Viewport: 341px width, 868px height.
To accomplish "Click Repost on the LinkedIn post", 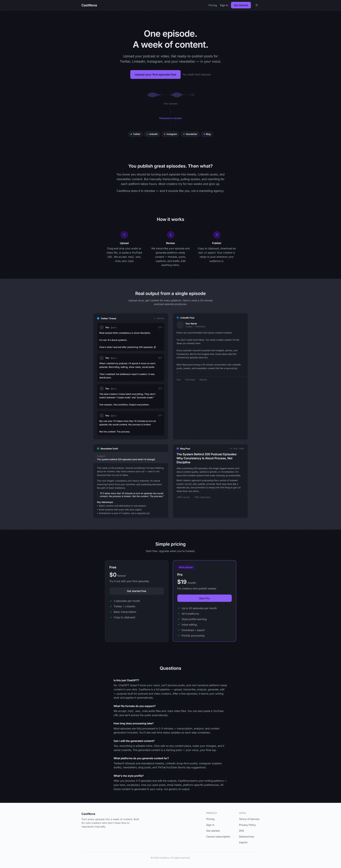I will pyautogui.click(x=203, y=380).
